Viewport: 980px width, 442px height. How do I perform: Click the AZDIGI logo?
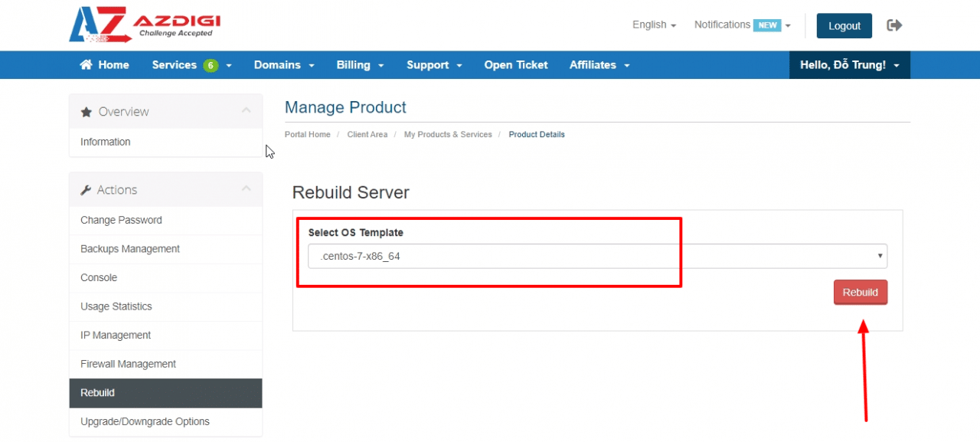click(144, 25)
